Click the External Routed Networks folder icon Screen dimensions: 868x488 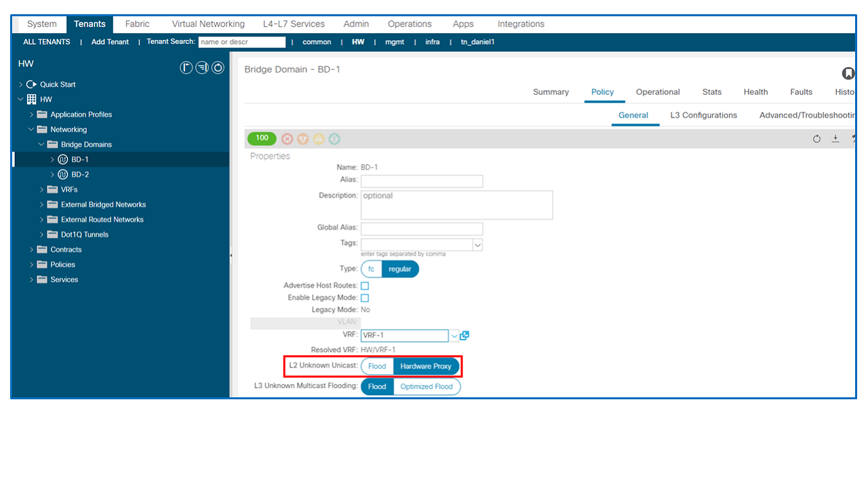tap(52, 220)
